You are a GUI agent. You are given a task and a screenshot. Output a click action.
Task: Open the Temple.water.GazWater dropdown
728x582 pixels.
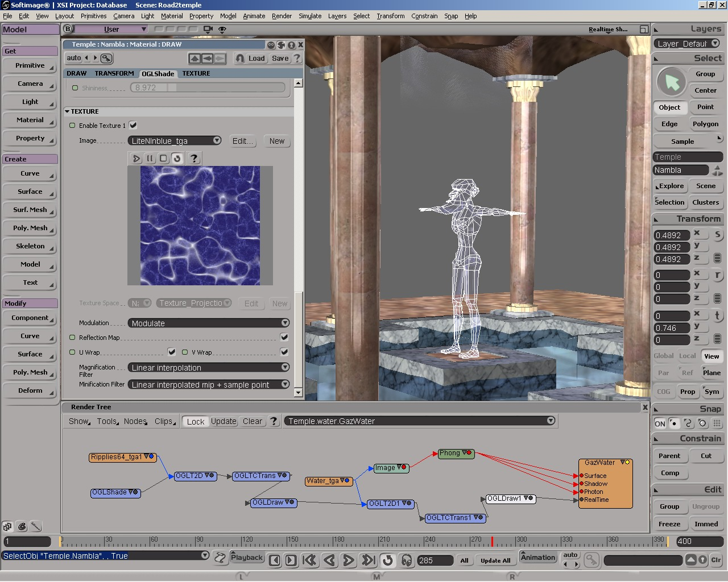(x=420, y=421)
